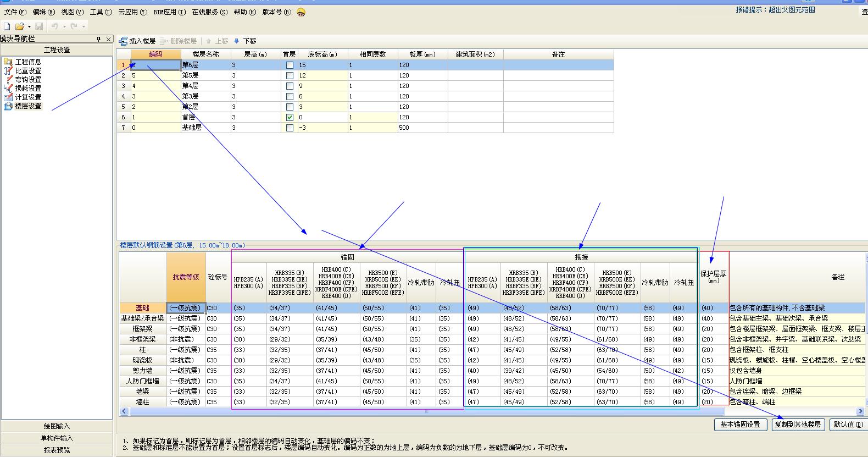Click the Open folder toolbar icon
868x457 pixels.
20,26
